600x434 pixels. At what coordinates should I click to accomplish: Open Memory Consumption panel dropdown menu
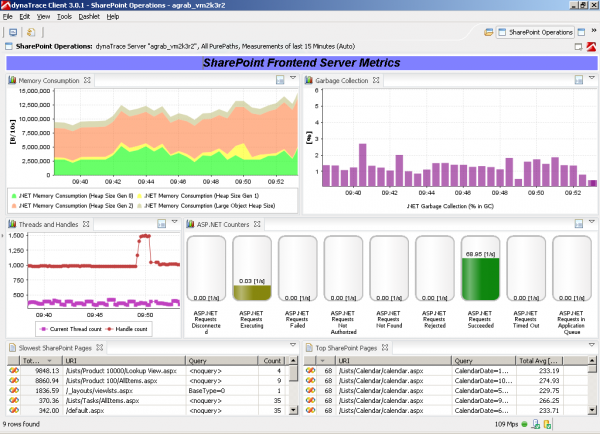point(293,78)
